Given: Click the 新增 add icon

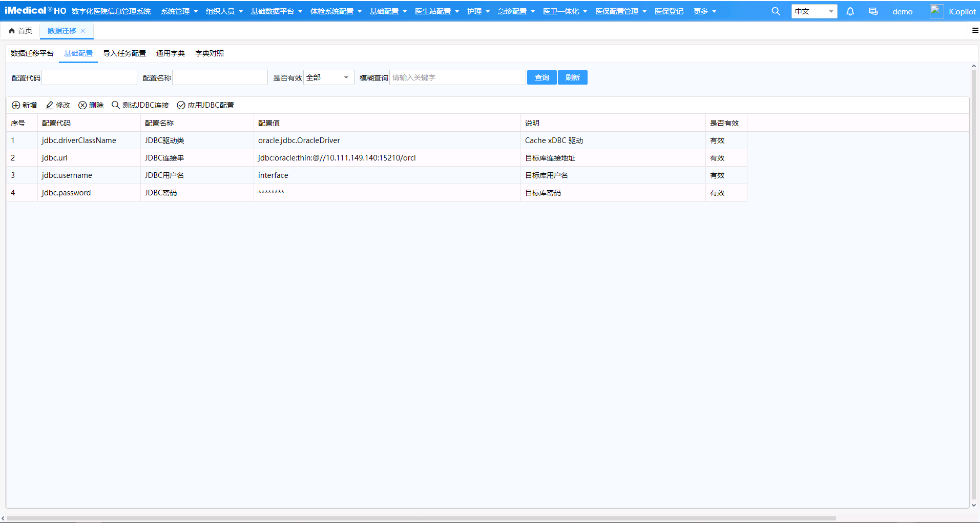Looking at the screenshot, I should [16, 105].
